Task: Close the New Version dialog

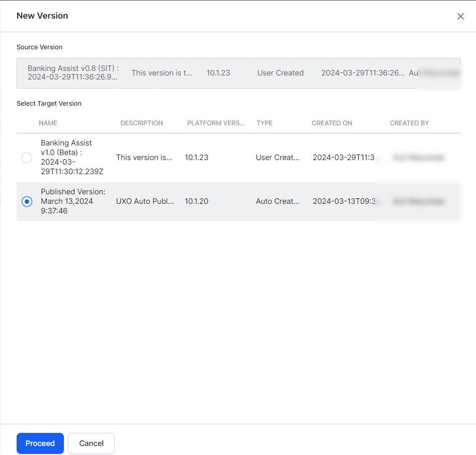Action: [x=460, y=16]
